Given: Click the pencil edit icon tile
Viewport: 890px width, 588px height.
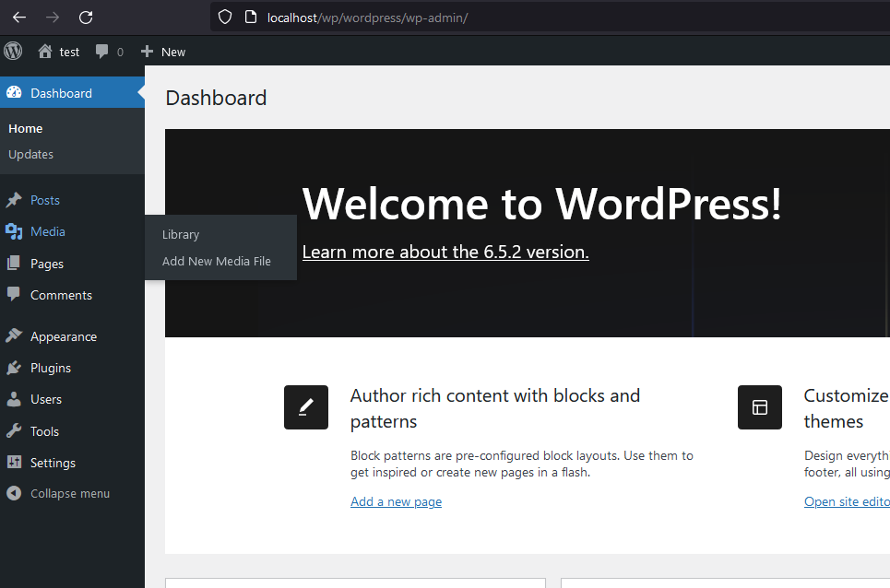Looking at the screenshot, I should coord(306,407).
